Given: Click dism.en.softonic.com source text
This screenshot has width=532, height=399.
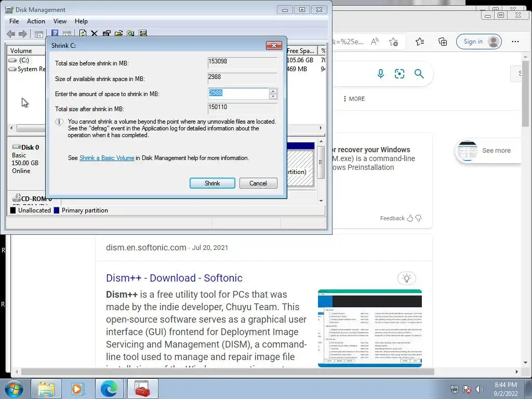Looking at the screenshot, I should point(146,247).
